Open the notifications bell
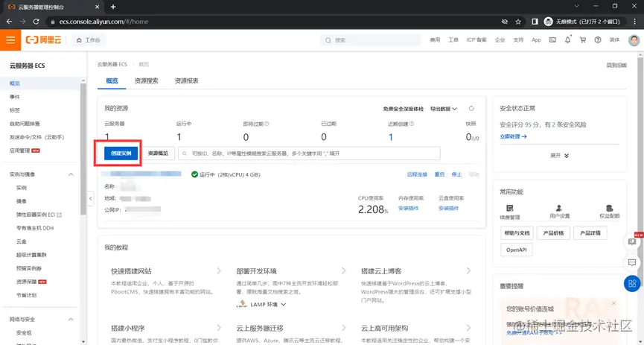644x345 pixels. coord(567,40)
